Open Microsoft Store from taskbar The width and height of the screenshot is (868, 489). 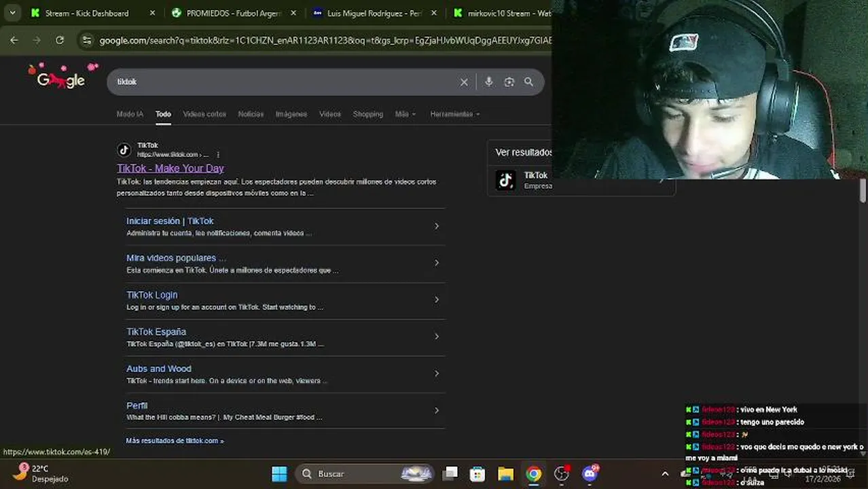coord(477,473)
